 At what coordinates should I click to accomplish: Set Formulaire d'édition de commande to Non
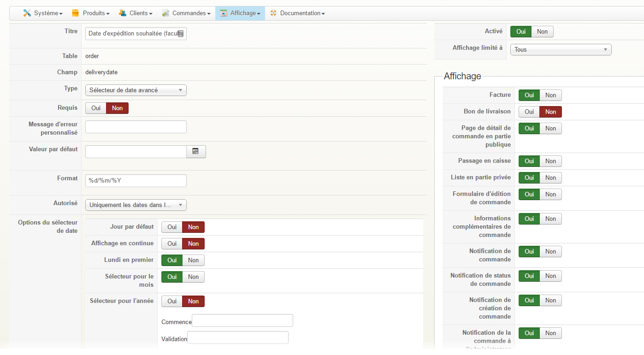[x=551, y=194]
